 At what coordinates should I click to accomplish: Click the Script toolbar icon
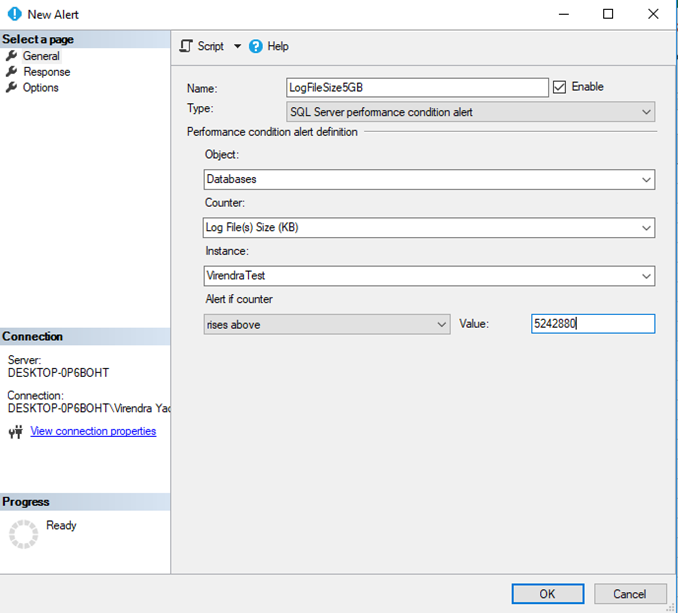click(186, 46)
